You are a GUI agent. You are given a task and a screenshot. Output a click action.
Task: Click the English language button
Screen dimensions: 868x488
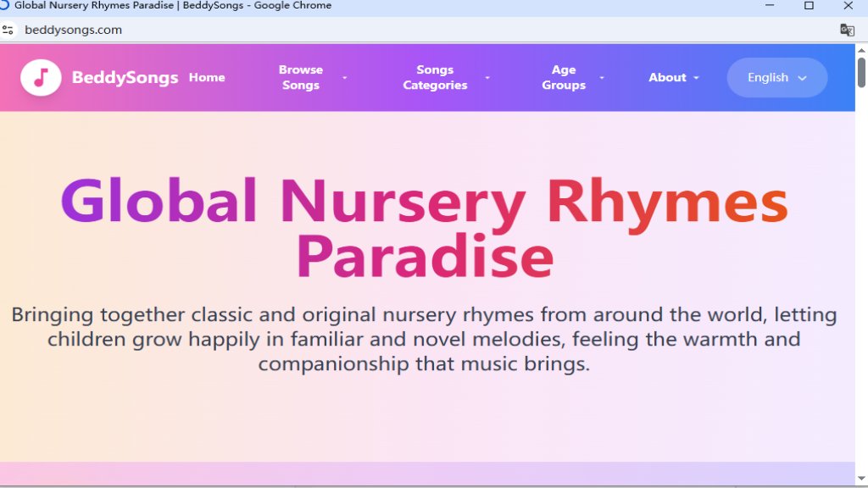(776, 77)
